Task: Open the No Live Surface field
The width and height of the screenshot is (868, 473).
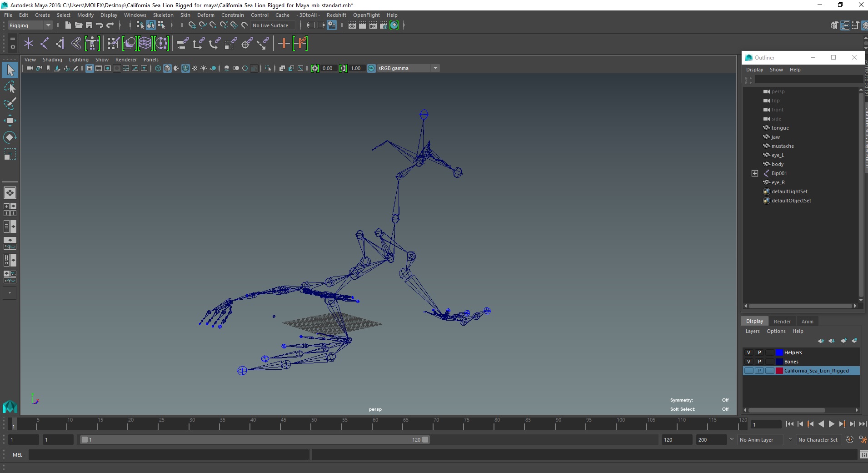Action: [x=273, y=25]
